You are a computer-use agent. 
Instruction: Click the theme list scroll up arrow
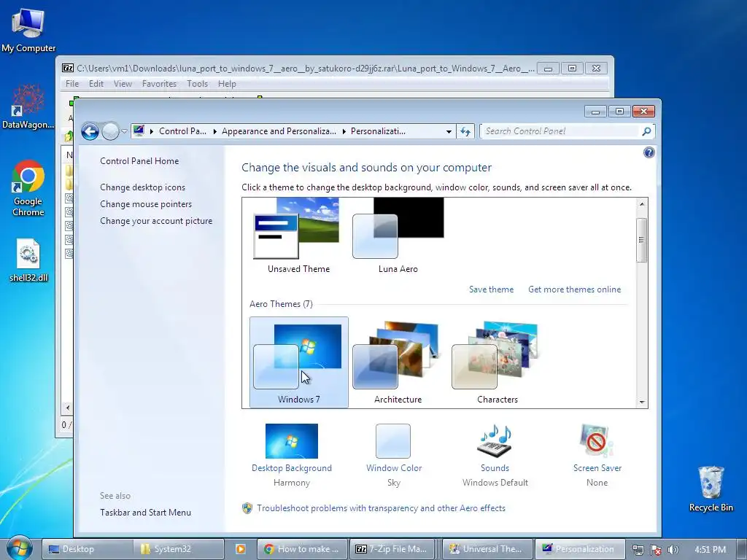click(642, 204)
